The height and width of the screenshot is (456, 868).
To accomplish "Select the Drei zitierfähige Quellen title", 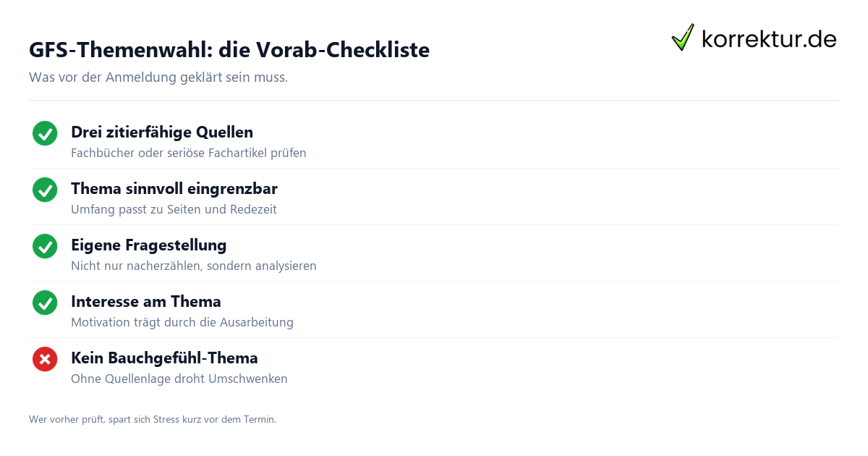I will pyautogui.click(x=162, y=132).
